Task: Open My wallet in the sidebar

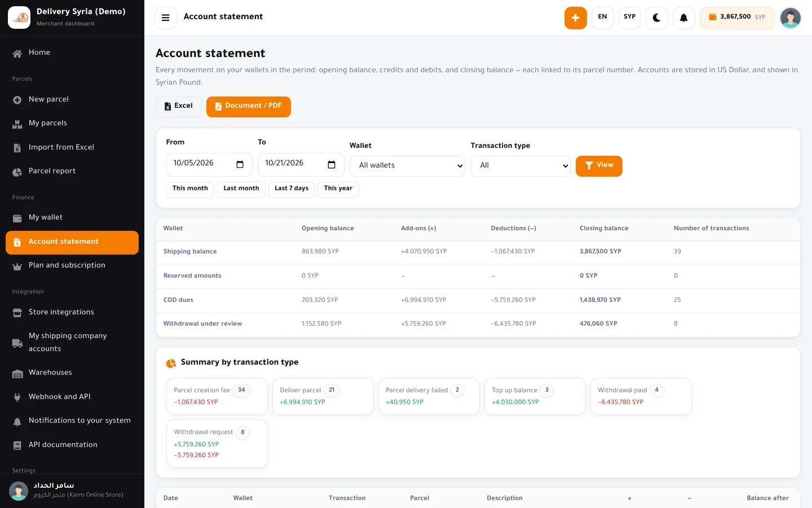Action: tap(72, 217)
